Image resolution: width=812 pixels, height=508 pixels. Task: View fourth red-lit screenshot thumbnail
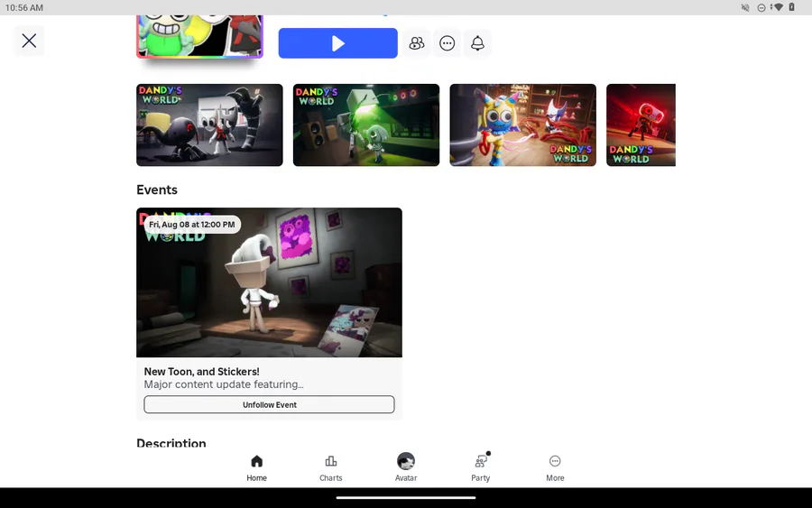point(641,125)
